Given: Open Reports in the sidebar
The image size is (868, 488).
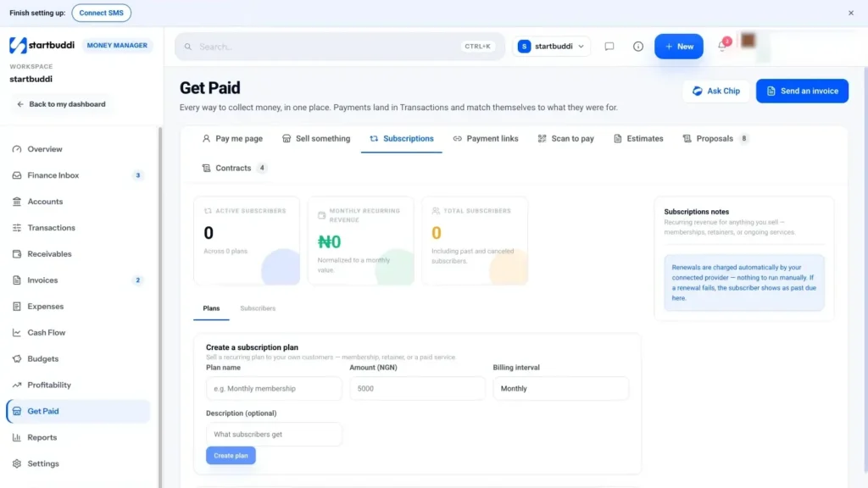Looking at the screenshot, I should pyautogui.click(x=78, y=438).
